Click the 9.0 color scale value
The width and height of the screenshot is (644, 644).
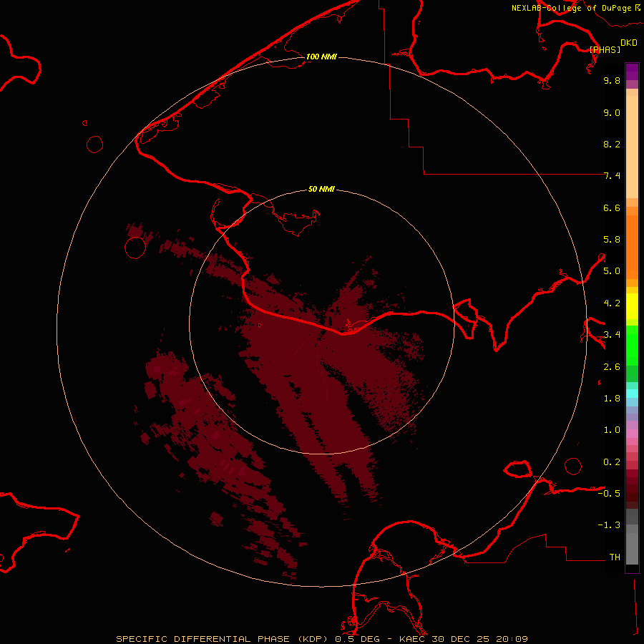click(x=612, y=112)
